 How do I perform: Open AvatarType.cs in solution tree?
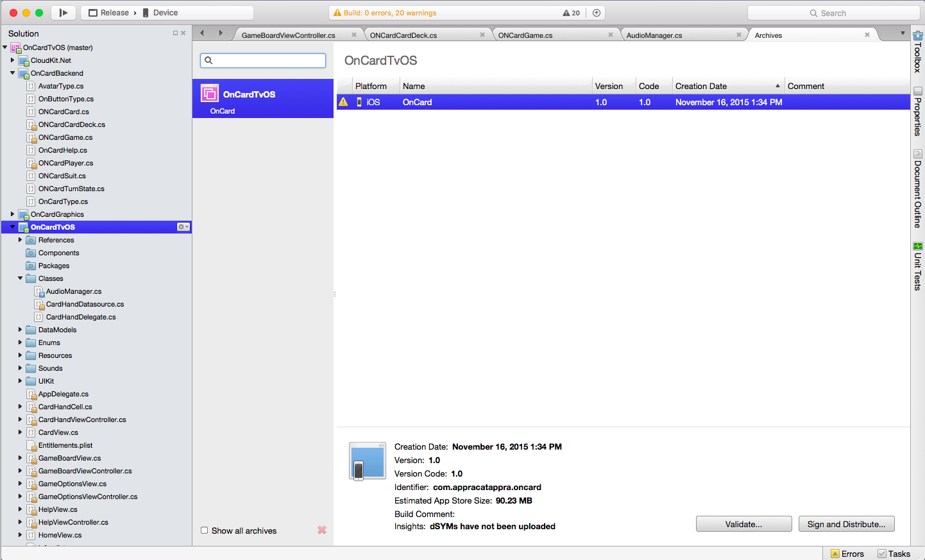(x=61, y=86)
